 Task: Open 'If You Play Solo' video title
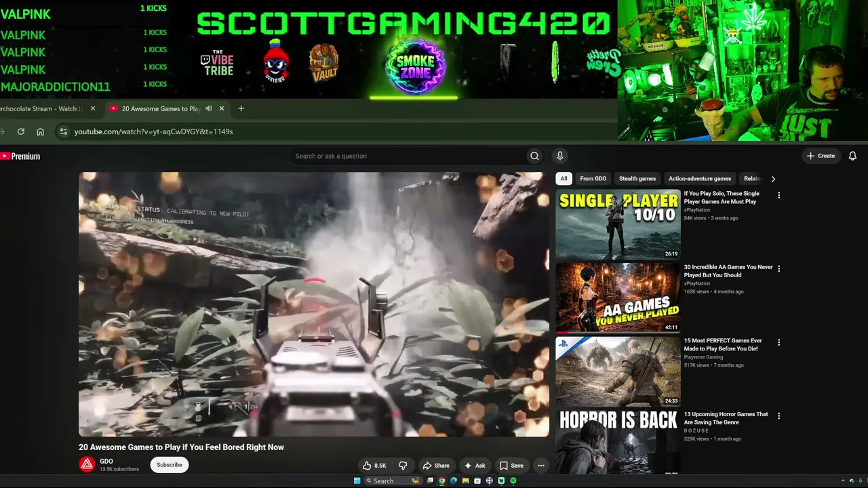tap(722, 197)
